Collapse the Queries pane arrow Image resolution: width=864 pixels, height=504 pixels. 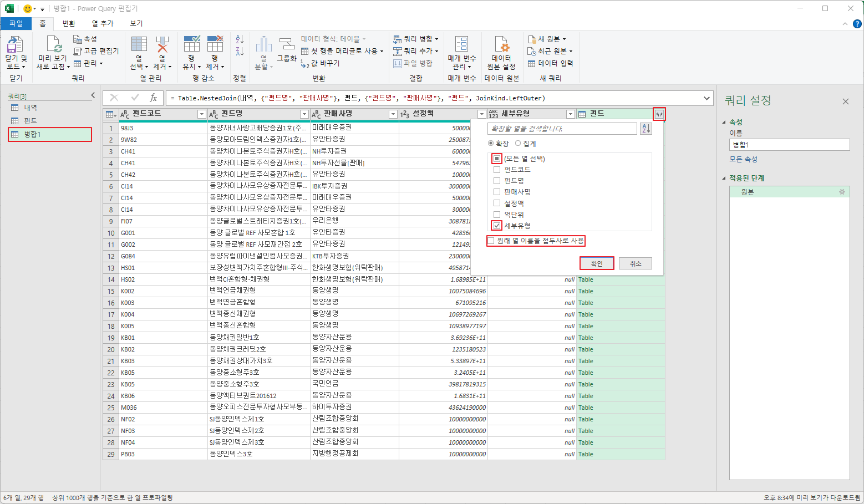[x=93, y=95]
